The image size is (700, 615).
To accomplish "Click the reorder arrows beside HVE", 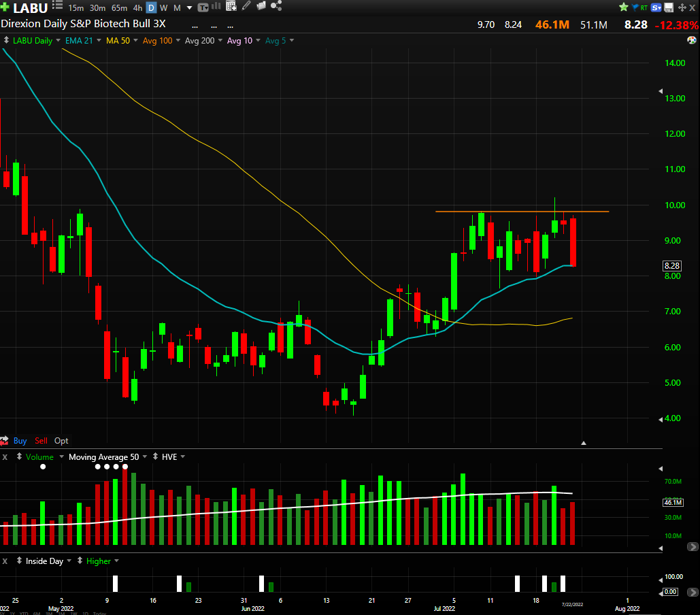I will pos(155,456).
